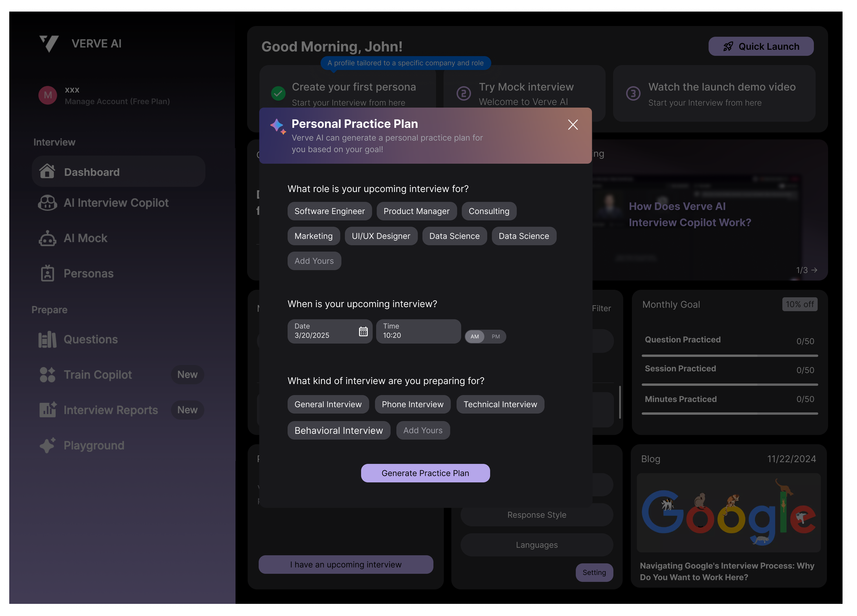Click the Train Copilot icon

click(x=48, y=375)
